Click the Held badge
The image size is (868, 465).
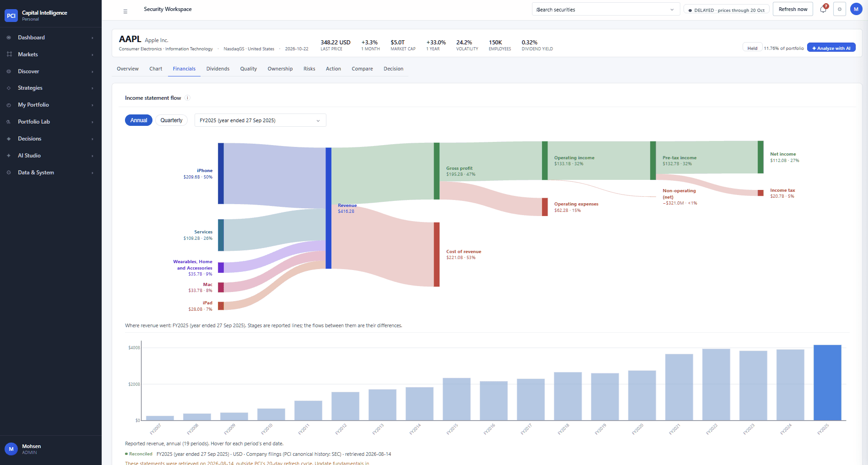[752, 48]
